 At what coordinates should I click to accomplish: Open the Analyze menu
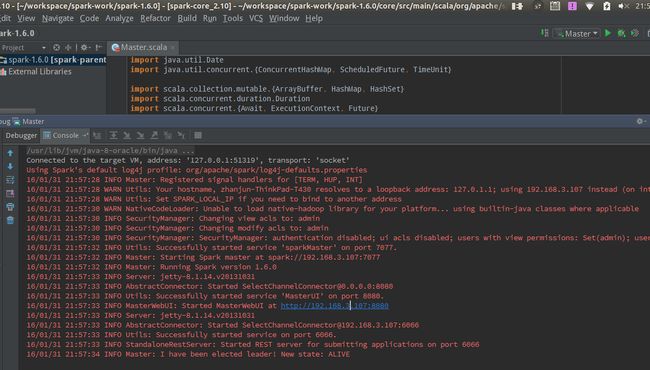coord(119,18)
